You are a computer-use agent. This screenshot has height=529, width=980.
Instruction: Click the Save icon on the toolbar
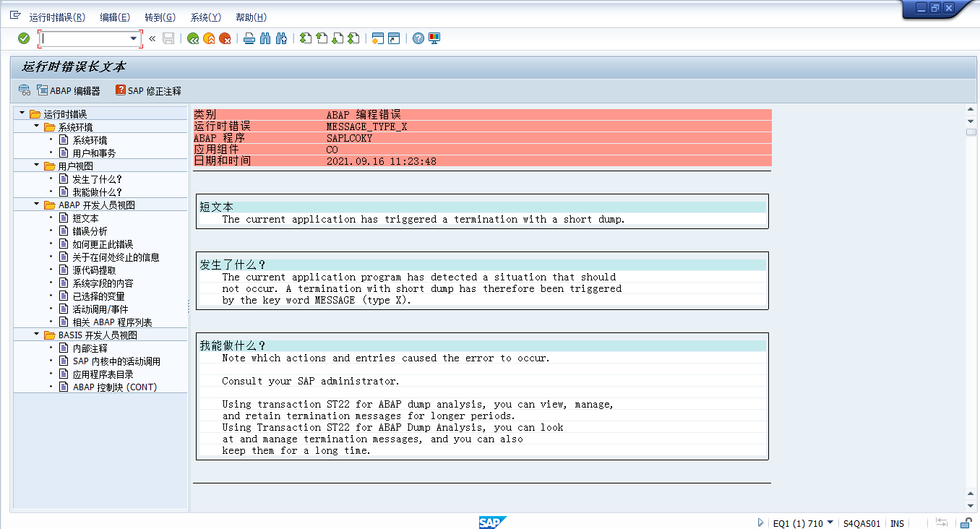point(168,38)
